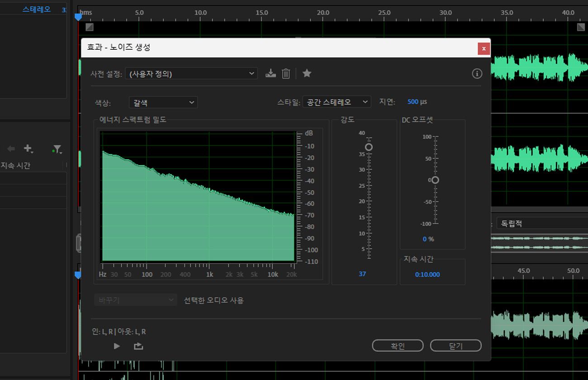Screen dimensions: 588x380
Task: Apply the effect with the 확인 button
Action: (x=398, y=345)
